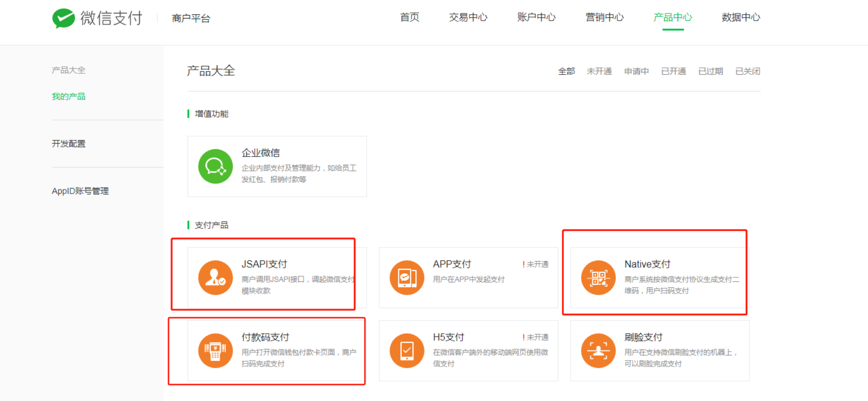Select the JSAPI支付 orange user icon
Screen dimensions: 868x401
[215, 278]
